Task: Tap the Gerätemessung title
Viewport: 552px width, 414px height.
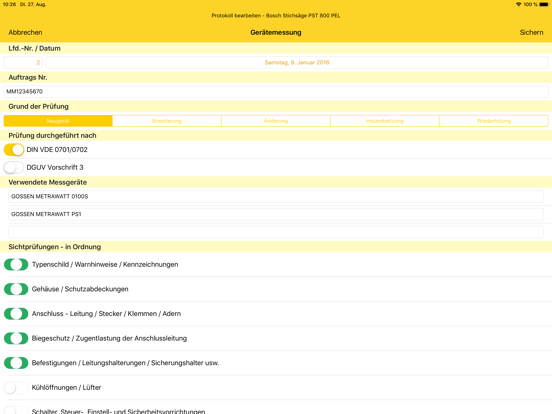Action: [276, 32]
